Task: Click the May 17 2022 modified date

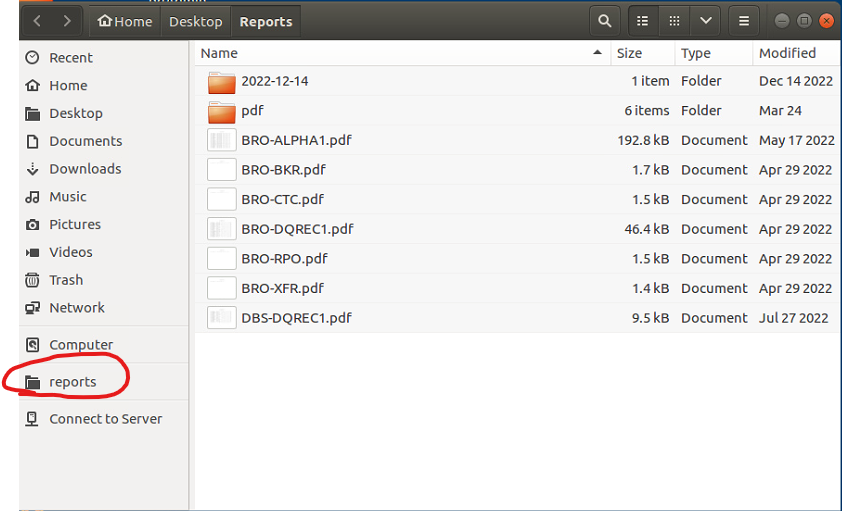Action: click(797, 141)
